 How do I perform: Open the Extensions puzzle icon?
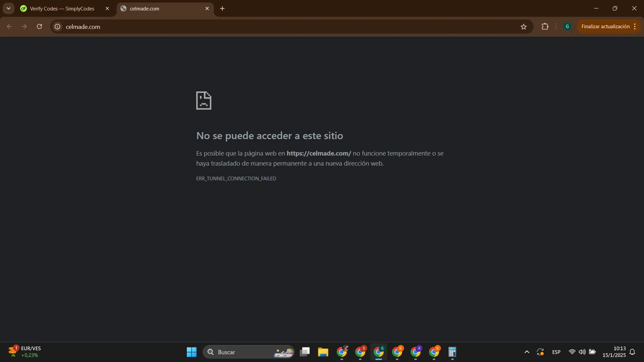[x=545, y=27]
